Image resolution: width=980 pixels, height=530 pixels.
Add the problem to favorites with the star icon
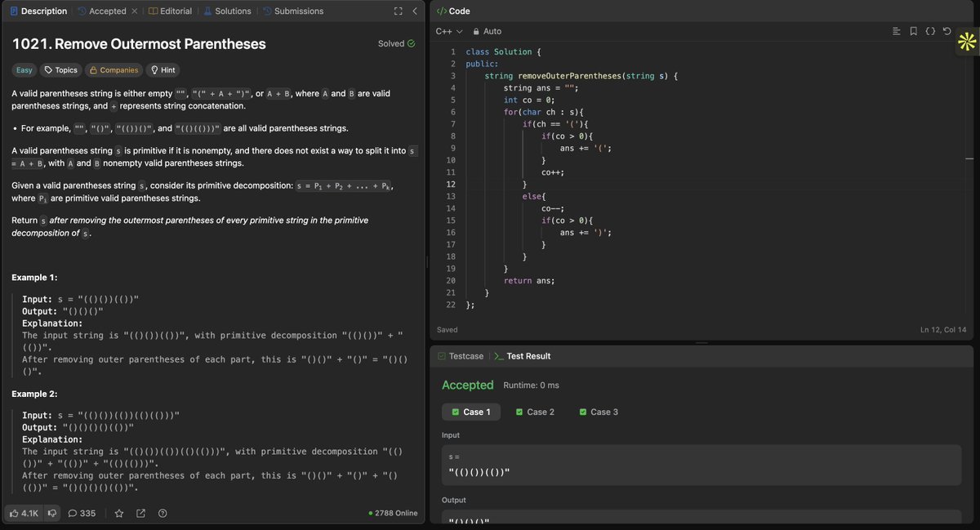118,513
